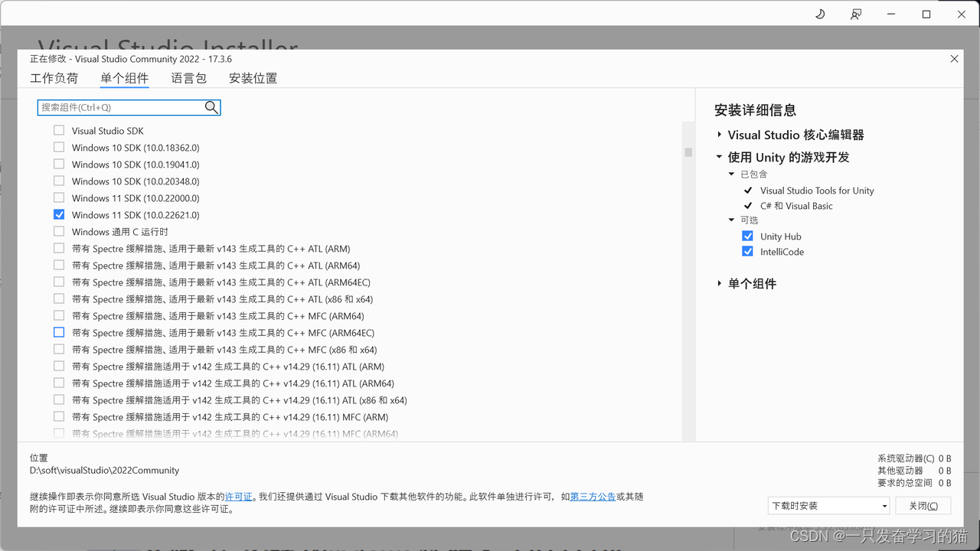This screenshot has width=980, height=551.
Task: Uncheck IntelliCode optional component
Action: point(748,251)
